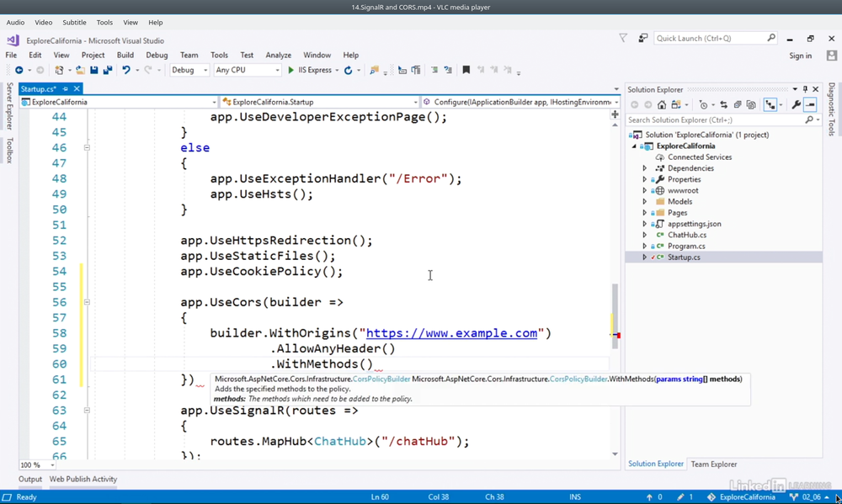This screenshot has height=504, width=842.
Task: Click the publish arrow icon in status bar
Action: 649,497
